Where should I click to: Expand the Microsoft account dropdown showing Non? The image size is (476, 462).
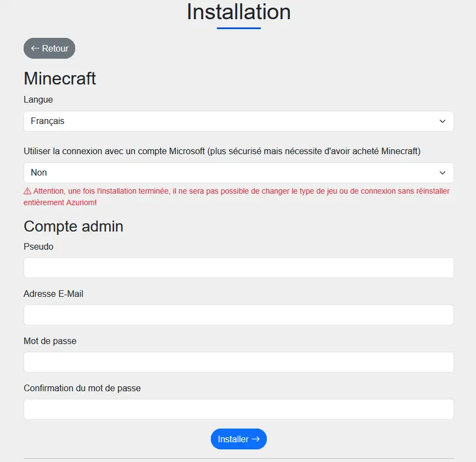238,173
